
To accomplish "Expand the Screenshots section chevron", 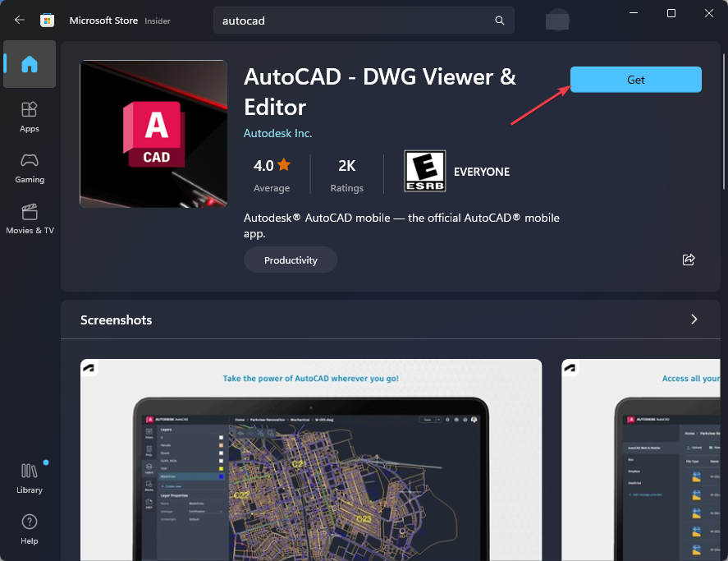I will pos(694,320).
